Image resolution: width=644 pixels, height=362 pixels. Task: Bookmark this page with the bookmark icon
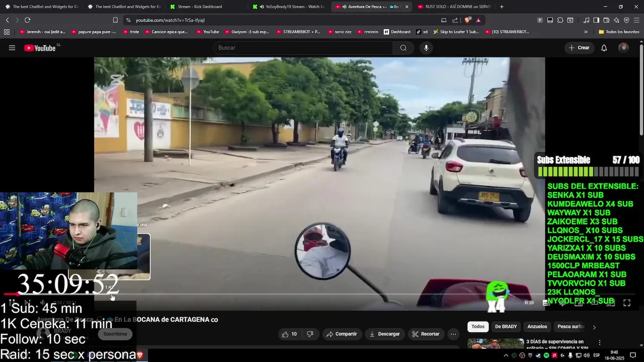pyautogui.click(x=115, y=20)
